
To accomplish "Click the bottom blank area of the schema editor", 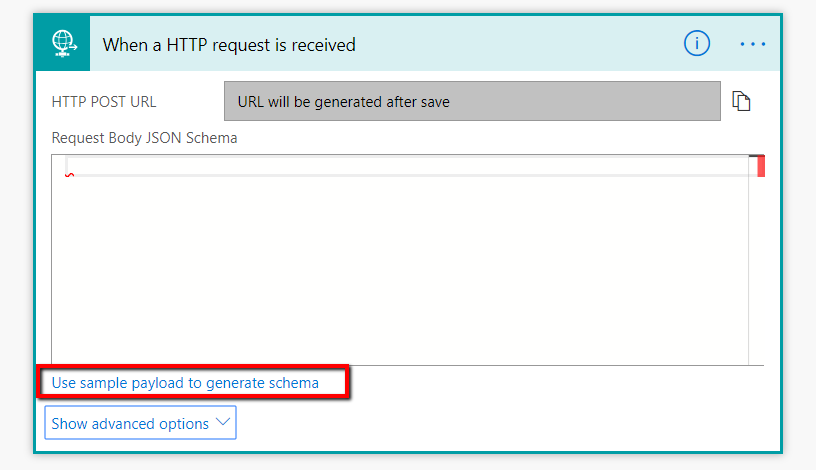I will tap(400, 340).
